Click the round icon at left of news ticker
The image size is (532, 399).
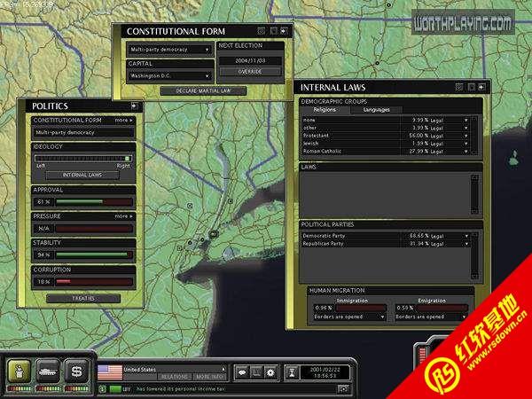coord(102,389)
